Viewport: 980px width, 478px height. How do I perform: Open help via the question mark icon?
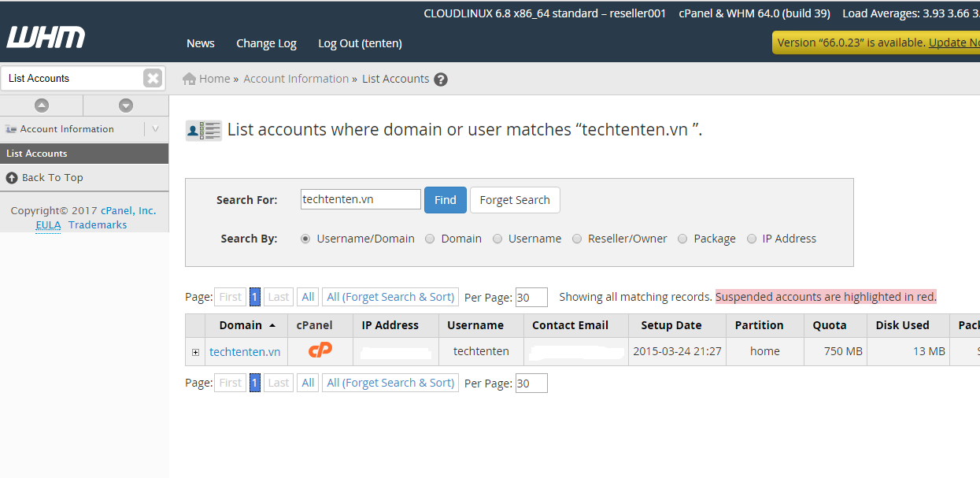tap(441, 80)
